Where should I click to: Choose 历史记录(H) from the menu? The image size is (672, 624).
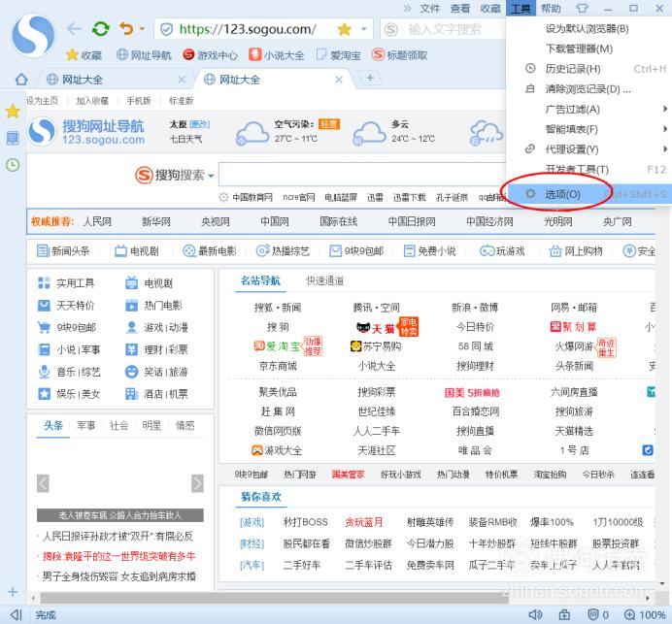coord(588,69)
